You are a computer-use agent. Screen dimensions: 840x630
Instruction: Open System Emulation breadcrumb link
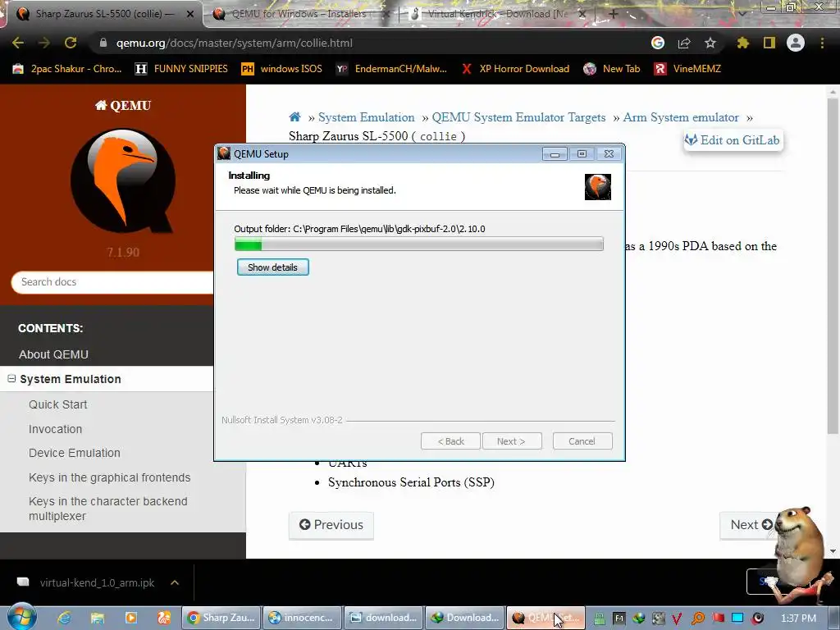(x=367, y=117)
